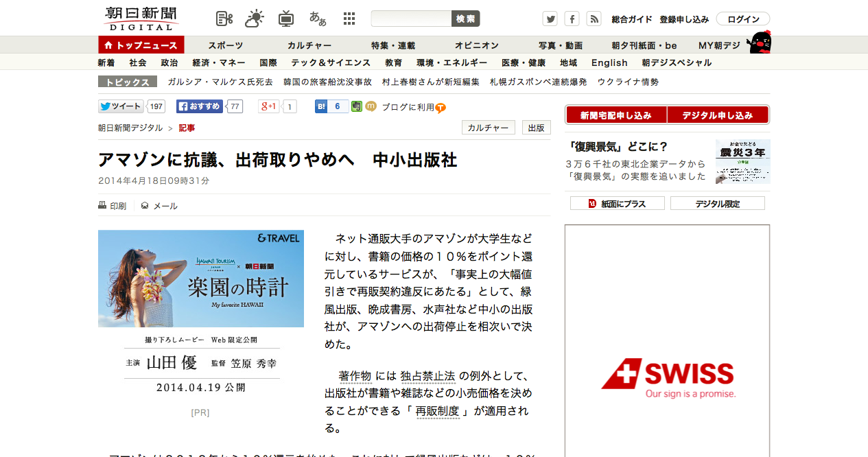
Task: Open the TV listings icon
Action: tap(286, 19)
